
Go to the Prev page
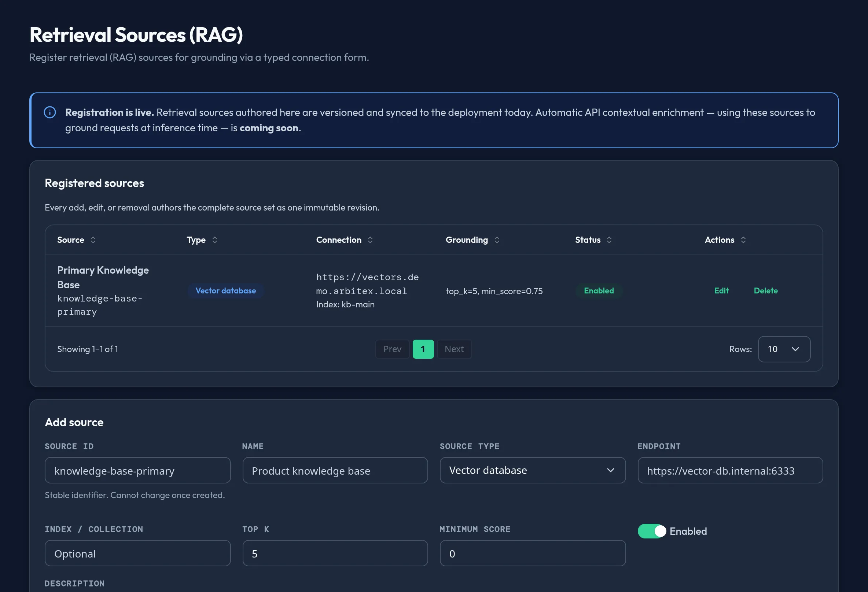(392, 349)
